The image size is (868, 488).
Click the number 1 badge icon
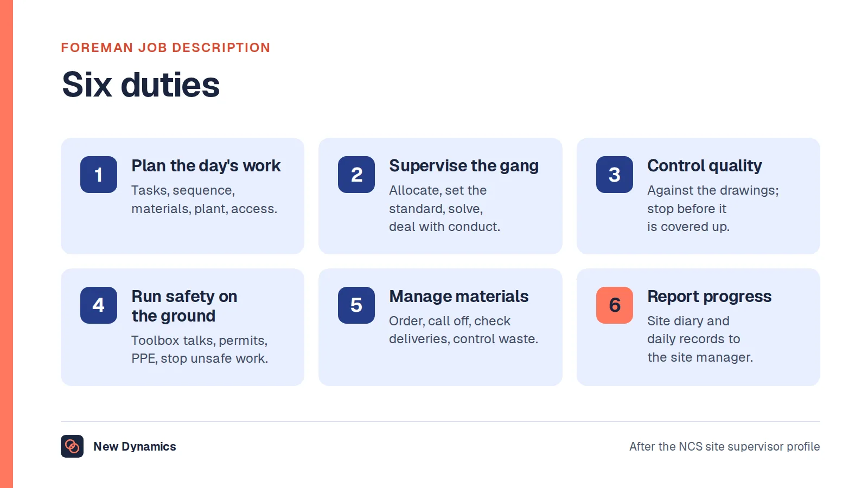click(99, 175)
